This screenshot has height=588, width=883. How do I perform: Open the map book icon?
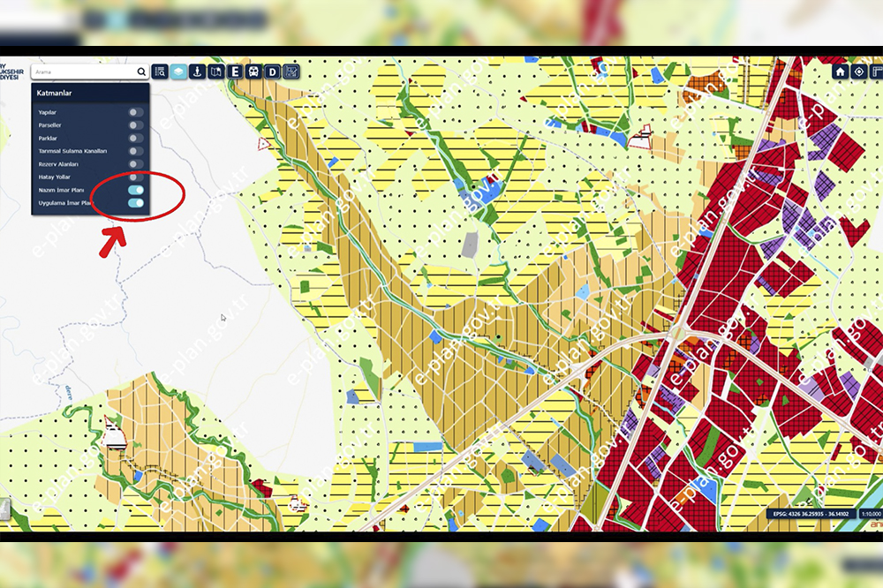[215, 72]
